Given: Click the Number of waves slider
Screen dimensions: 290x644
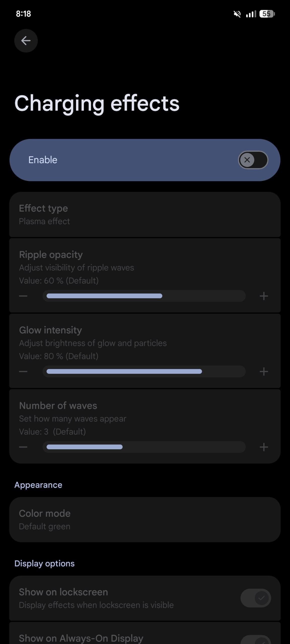Looking at the screenshot, I should pyautogui.click(x=144, y=447).
